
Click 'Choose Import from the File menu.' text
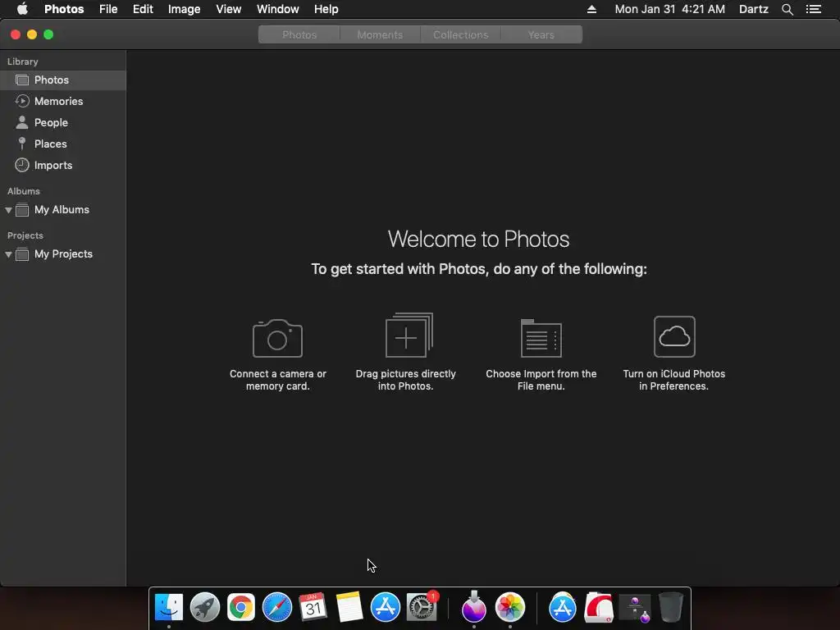tap(541, 380)
